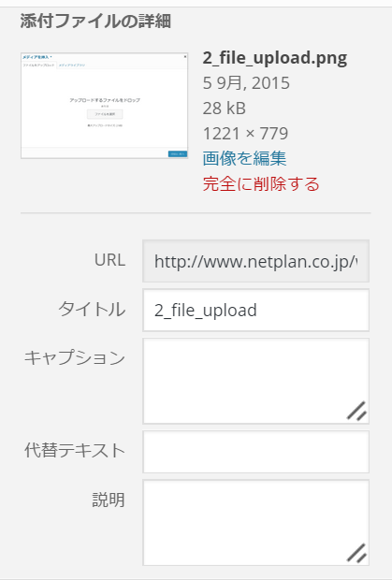392x580 pixels.
Task: Click the 1221 × 779 dimensions text
Action: coord(245,134)
